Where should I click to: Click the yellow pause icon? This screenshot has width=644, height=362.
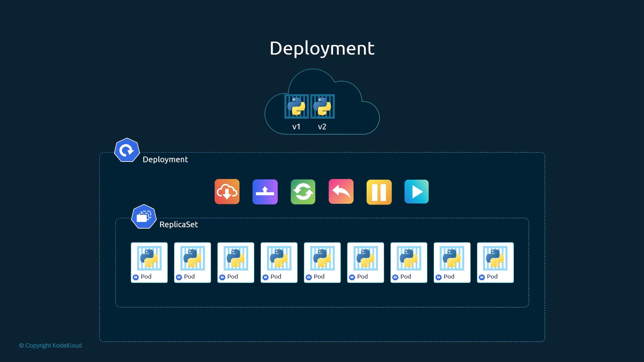point(379,192)
